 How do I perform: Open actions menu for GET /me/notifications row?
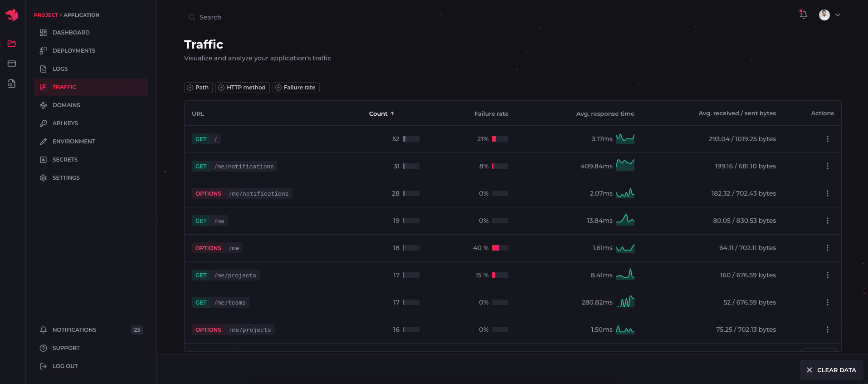click(x=828, y=166)
